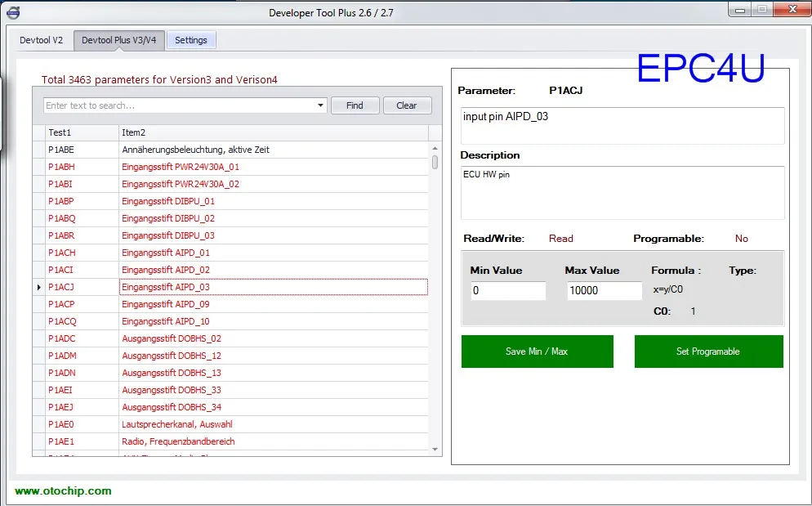Select 'Lautsprecherkanal, Auswahl' cell

(x=274, y=423)
